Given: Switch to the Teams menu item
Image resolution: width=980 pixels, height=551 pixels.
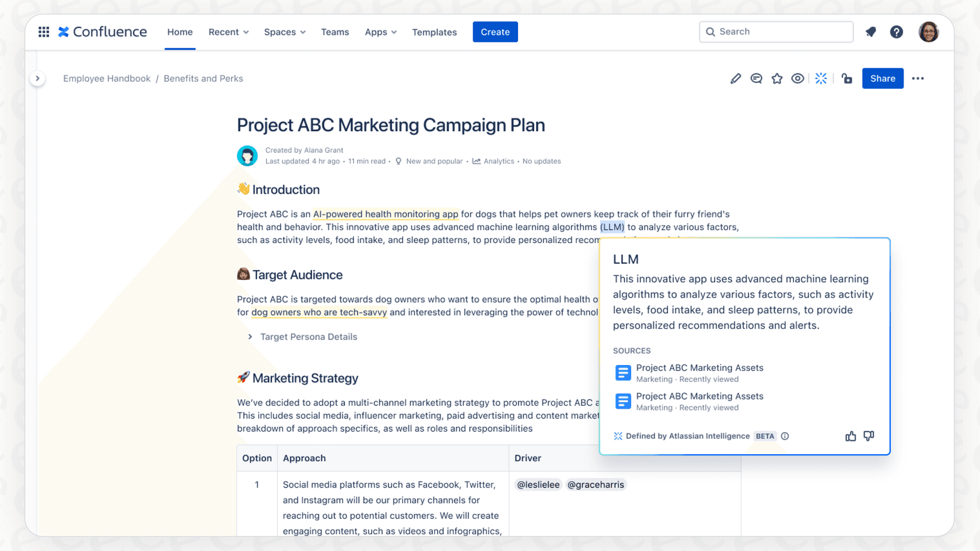Looking at the screenshot, I should (x=335, y=32).
